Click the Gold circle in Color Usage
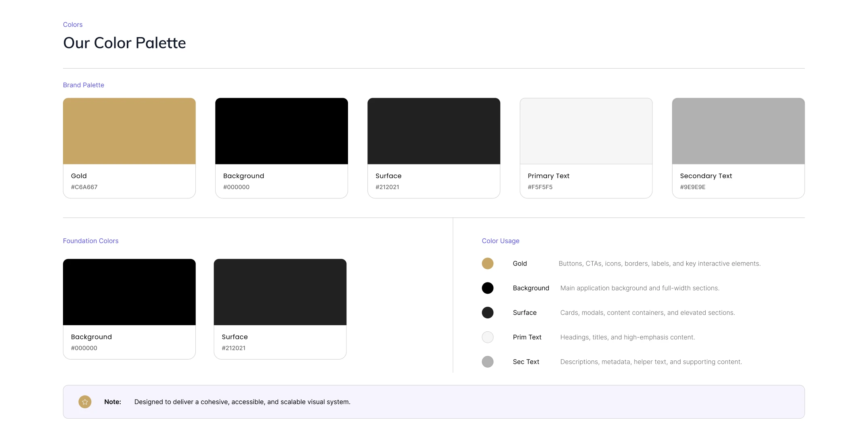Viewport: 868px width, 436px height. pyautogui.click(x=488, y=263)
